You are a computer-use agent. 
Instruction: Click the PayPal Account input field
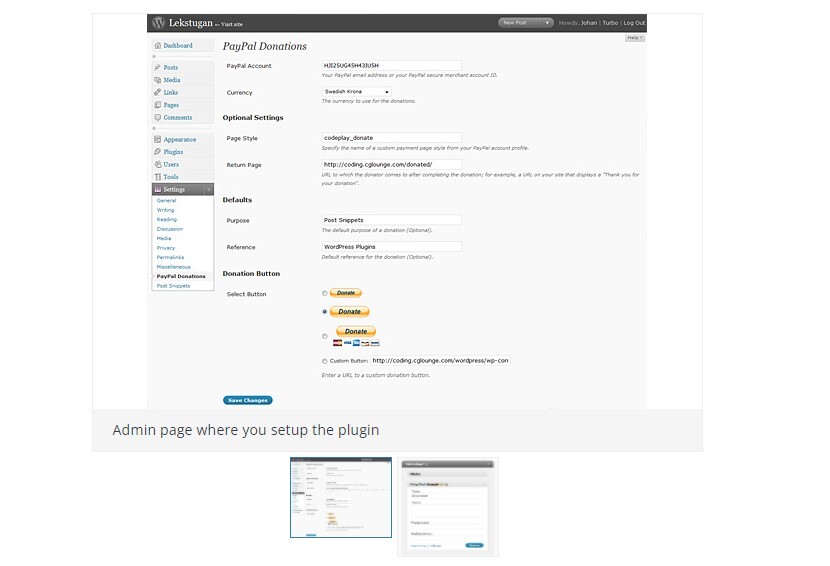pyautogui.click(x=391, y=65)
